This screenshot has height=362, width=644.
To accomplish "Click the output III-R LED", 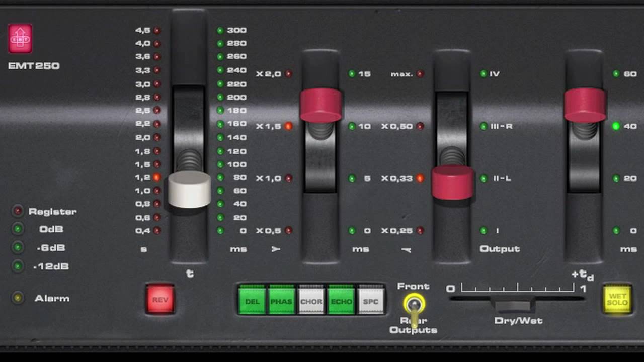I will (x=484, y=126).
